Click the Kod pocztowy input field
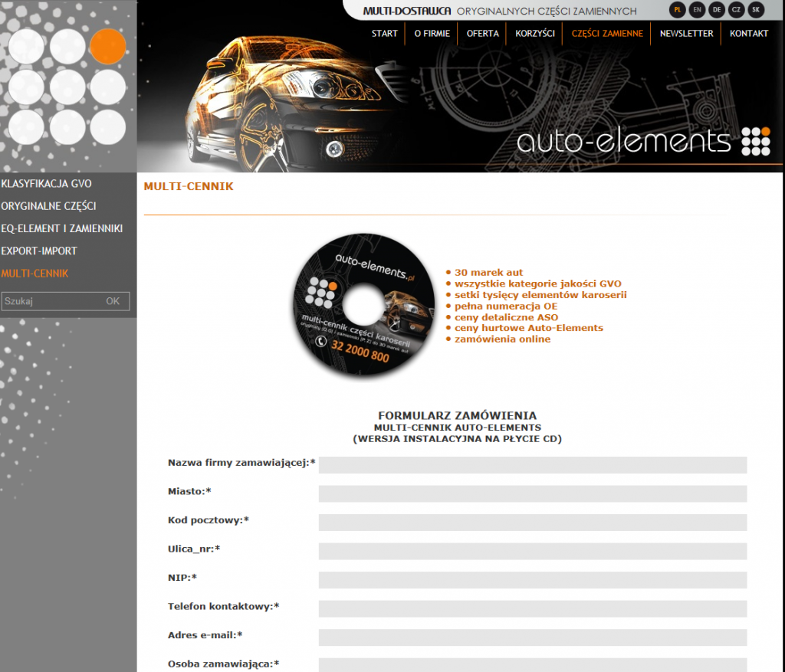Screen dimensions: 785x672 click(x=533, y=522)
